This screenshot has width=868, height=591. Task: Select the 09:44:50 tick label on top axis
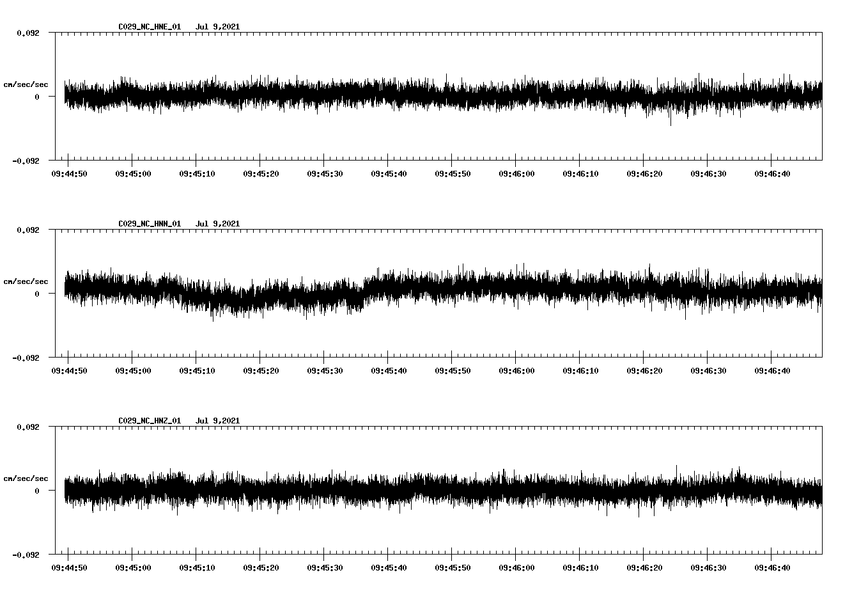click(70, 172)
